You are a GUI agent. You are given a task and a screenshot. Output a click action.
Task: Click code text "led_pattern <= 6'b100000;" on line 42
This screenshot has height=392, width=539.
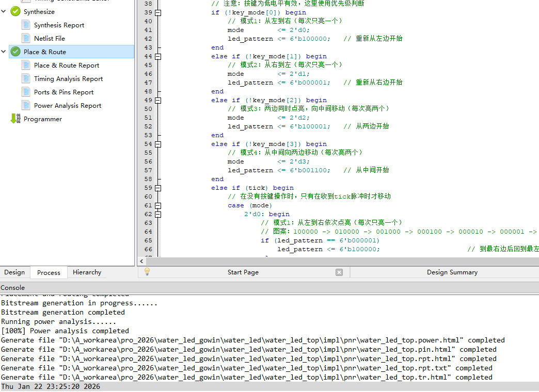[x=279, y=39]
